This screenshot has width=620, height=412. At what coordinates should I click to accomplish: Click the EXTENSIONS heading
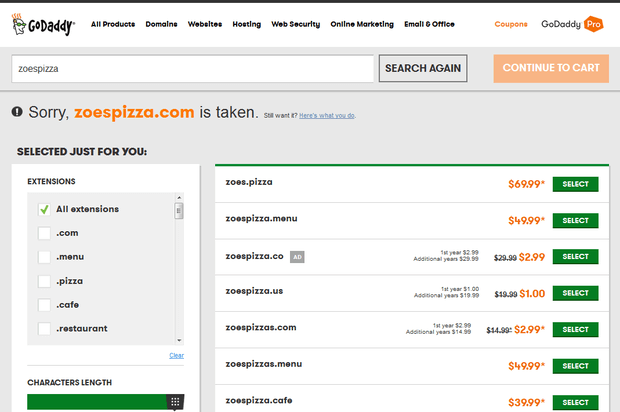coord(51,181)
